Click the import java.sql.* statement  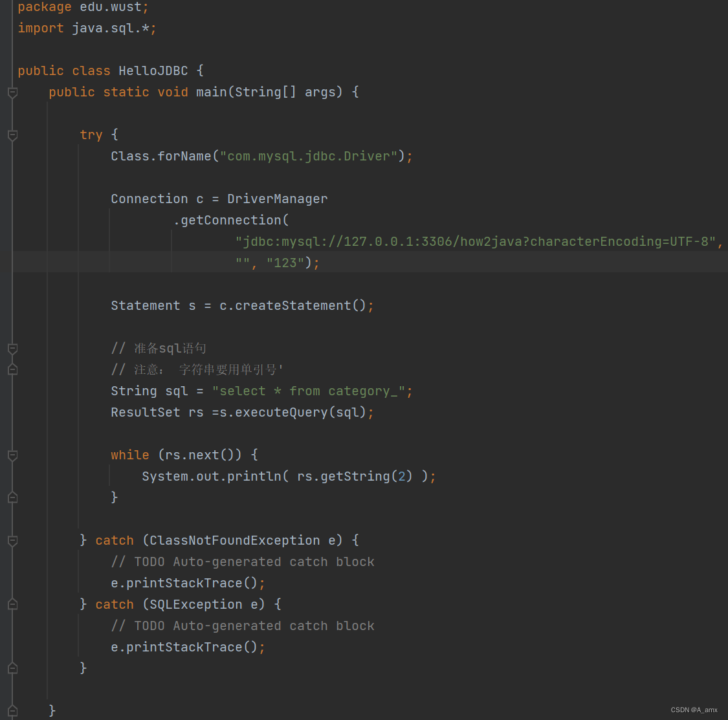(87, 28)
